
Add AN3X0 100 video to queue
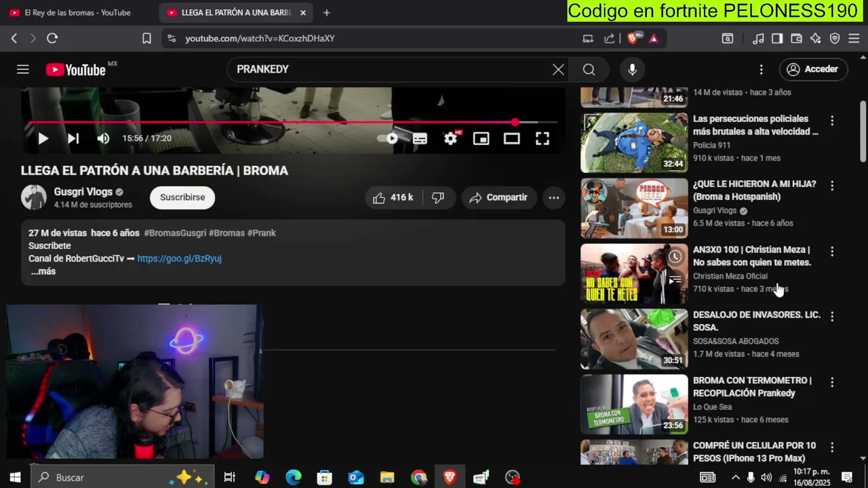tap(675, 279)
